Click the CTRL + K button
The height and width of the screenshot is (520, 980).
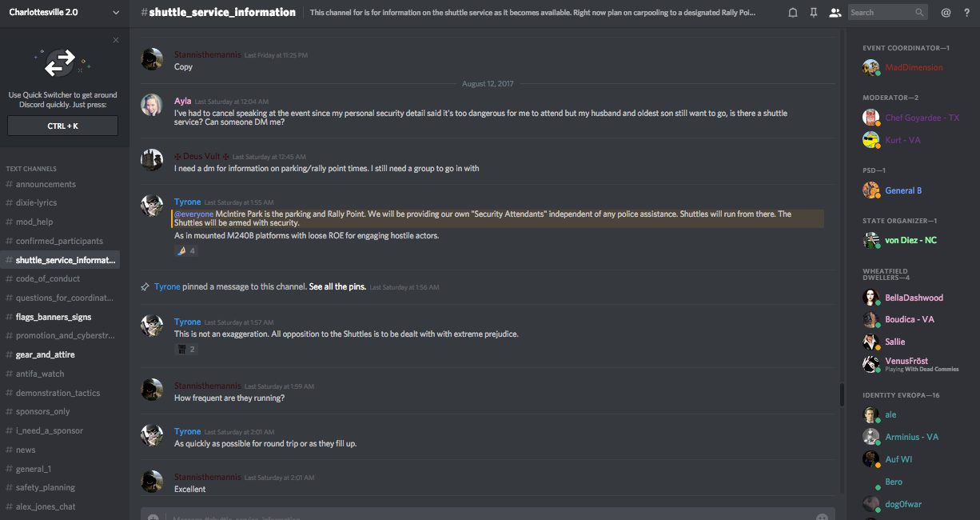(62, 126)
